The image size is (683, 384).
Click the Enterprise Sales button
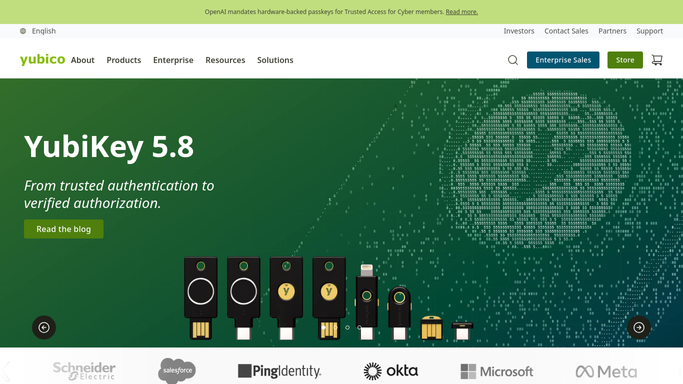coord(563,60)
